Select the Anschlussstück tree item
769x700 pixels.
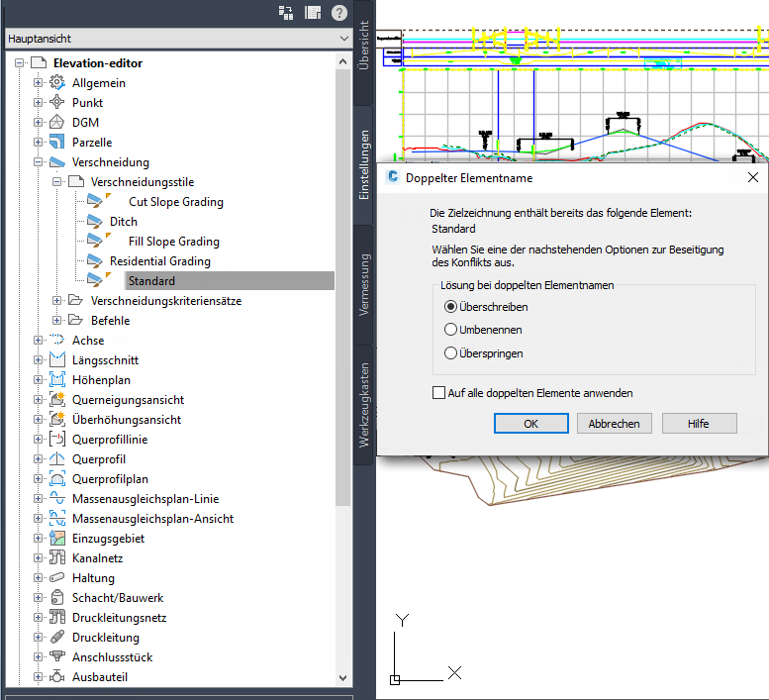coord(112,656)
